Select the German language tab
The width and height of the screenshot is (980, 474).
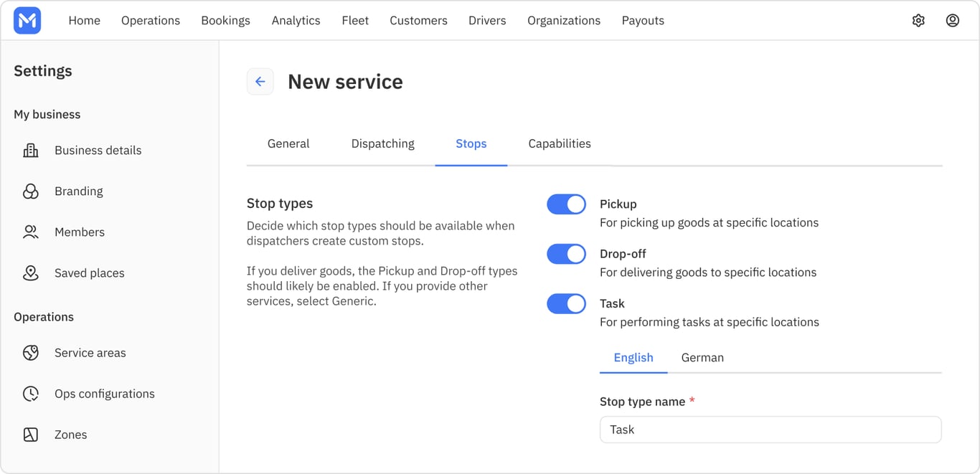pyautogui.click(x=702, y=358)
